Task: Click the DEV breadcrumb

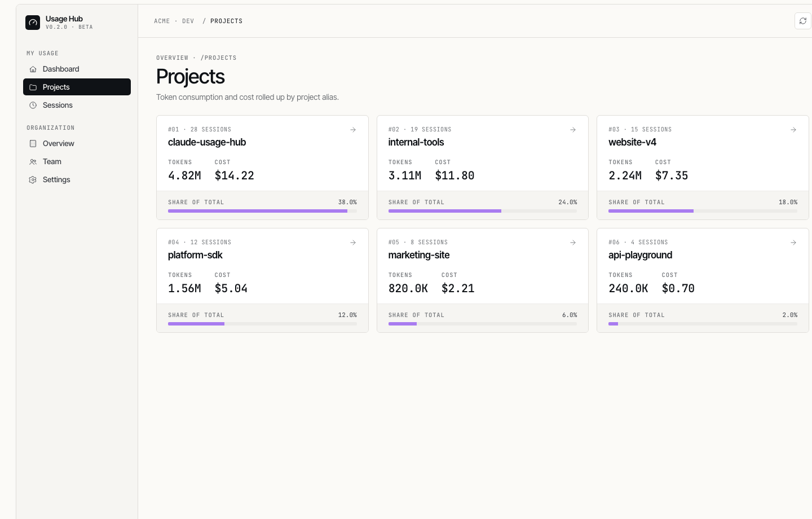Action: [x=188, y=21]
